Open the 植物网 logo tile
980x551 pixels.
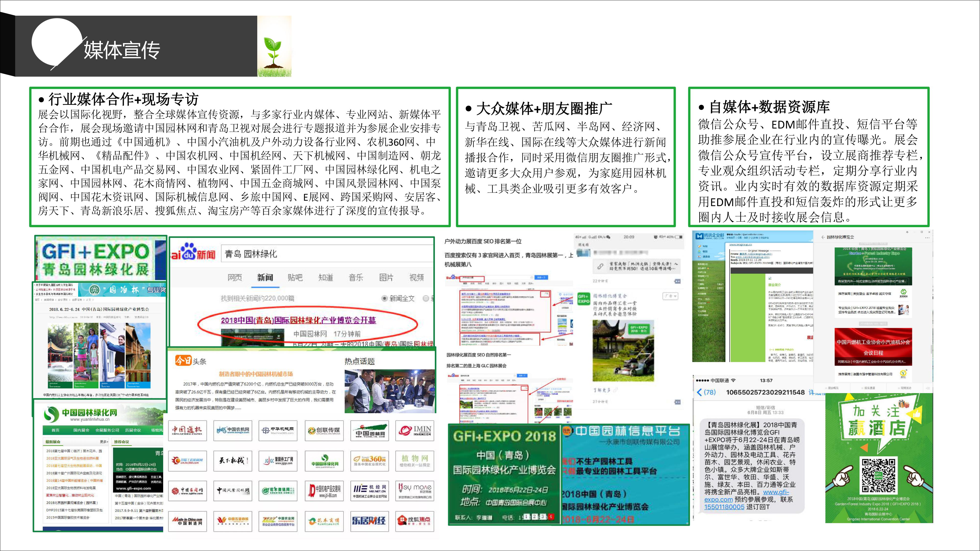point(415,461)
